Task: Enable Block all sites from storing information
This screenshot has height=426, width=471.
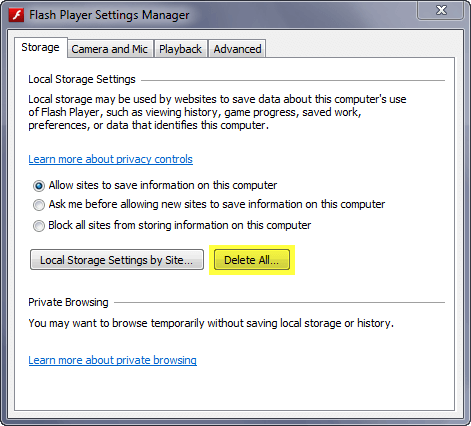Action: [x=39, y=226]
